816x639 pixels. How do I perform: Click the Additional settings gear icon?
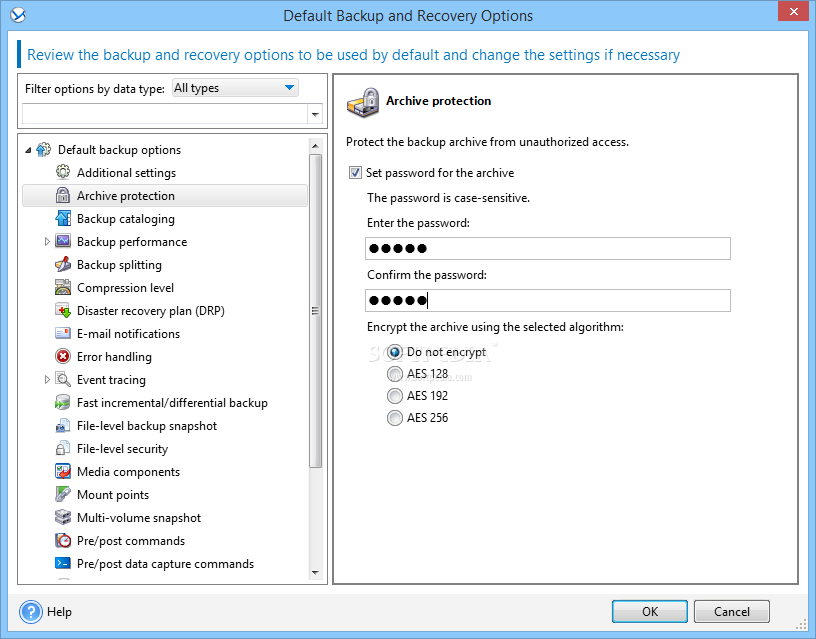pos(63,172)
